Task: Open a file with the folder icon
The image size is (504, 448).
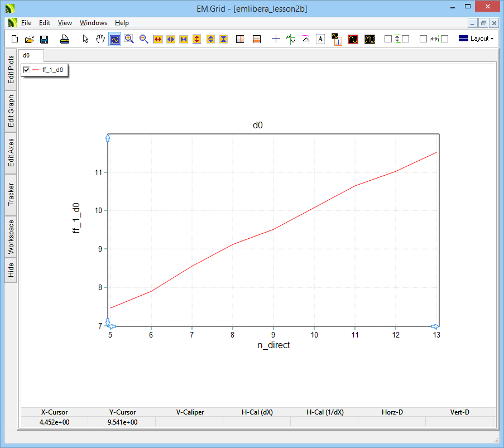Action: [30, 39]
